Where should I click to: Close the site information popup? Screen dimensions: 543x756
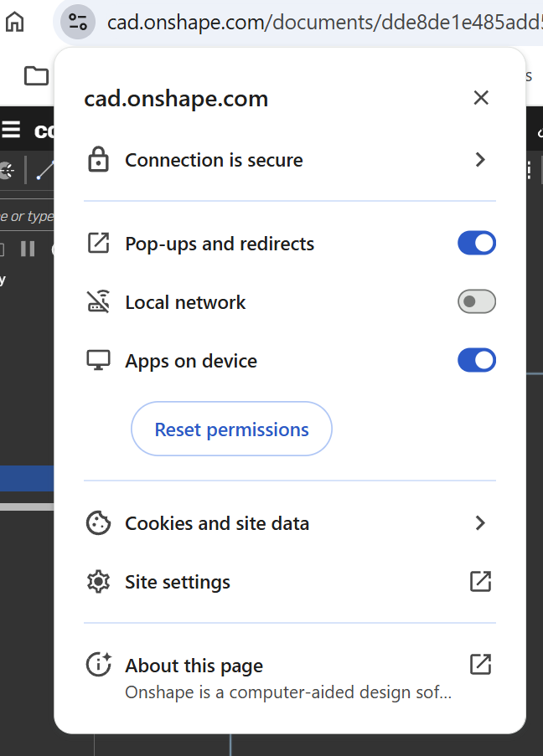(x=481, y=98)
